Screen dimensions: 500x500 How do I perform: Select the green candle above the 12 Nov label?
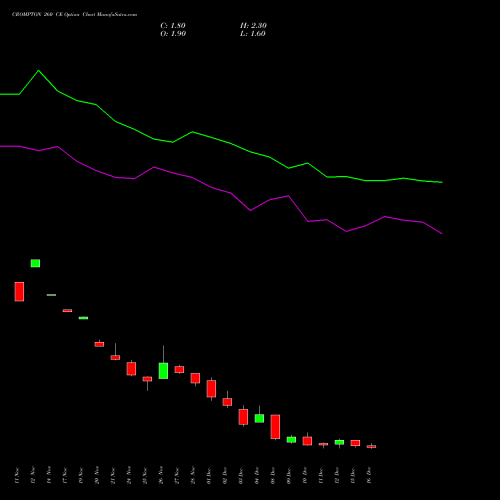click(35, 263)
